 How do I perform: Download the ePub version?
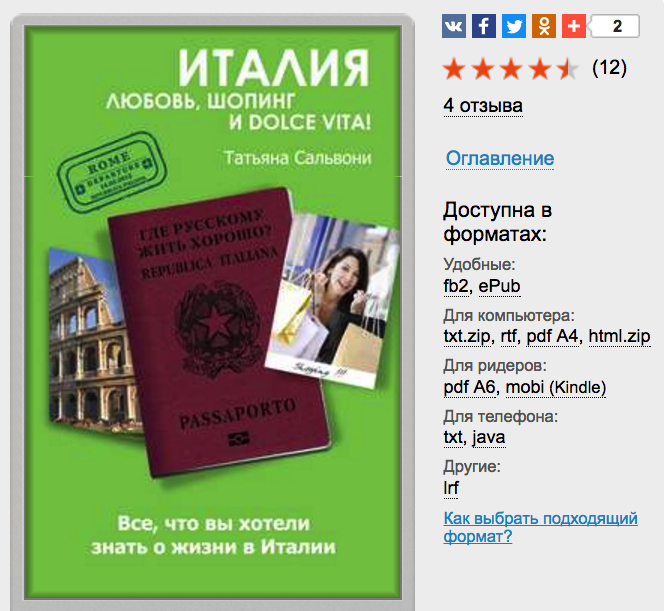click(499, 286)
